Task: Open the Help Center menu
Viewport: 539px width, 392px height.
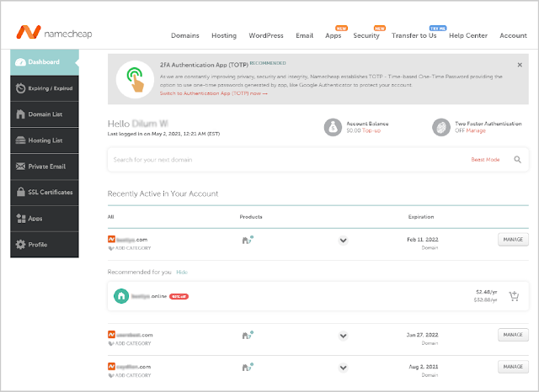Action: [x=468, y=35]
